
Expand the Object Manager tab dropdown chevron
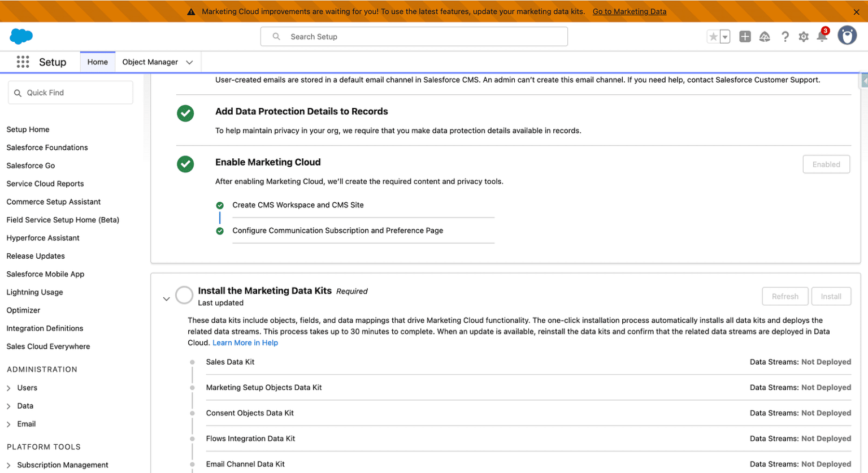point(189,62)
